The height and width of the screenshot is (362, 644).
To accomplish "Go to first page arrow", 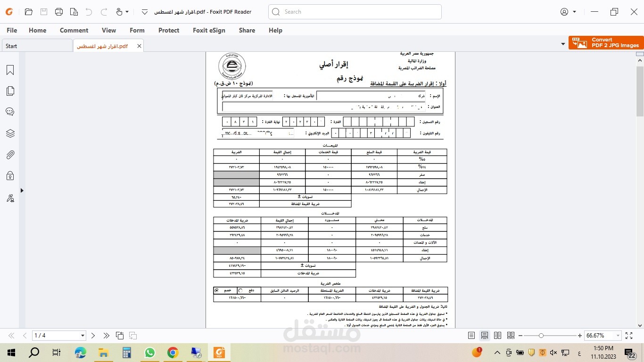I will (12, 336).
